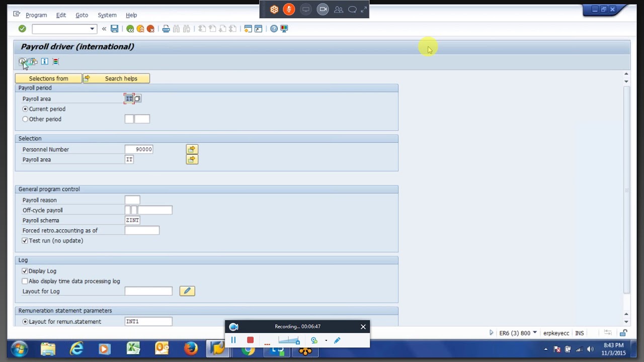Open the Payroll area value help (F4)
This screenshot has height=362, width=644.
[137, 99]
